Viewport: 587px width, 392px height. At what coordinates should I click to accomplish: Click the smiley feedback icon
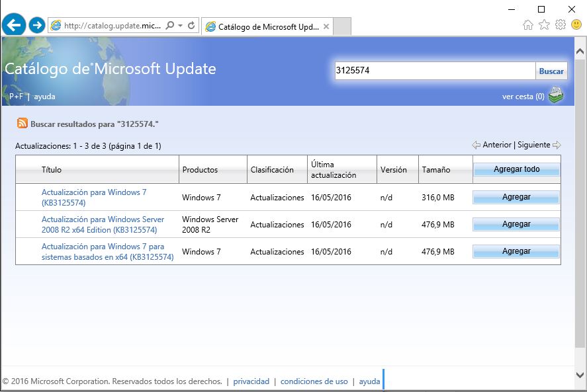(576, 25)
